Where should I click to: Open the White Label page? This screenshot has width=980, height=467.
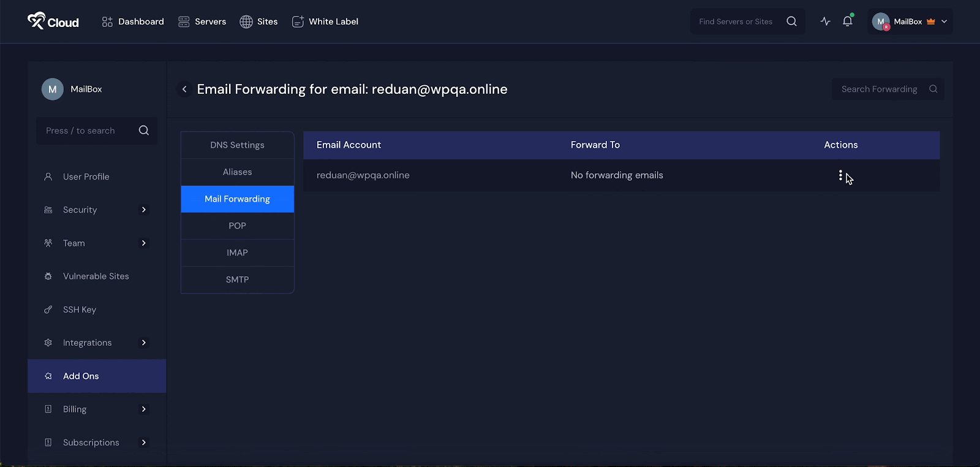coord(325,21)
